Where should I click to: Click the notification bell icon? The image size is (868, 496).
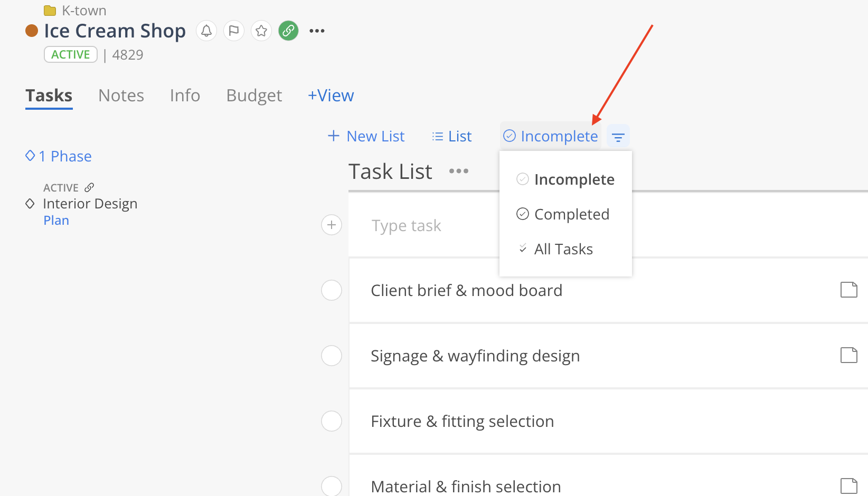[206, 31]
